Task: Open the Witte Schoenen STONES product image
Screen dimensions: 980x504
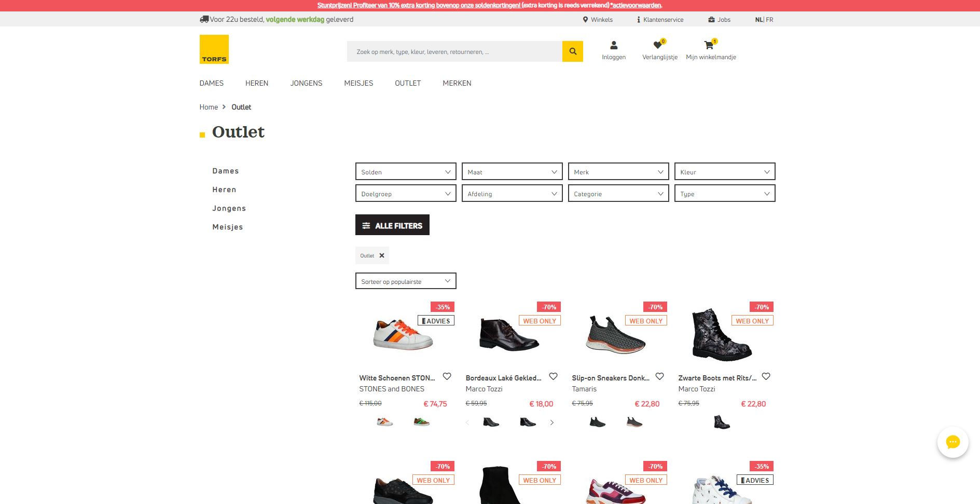Action: pos(403,335)
